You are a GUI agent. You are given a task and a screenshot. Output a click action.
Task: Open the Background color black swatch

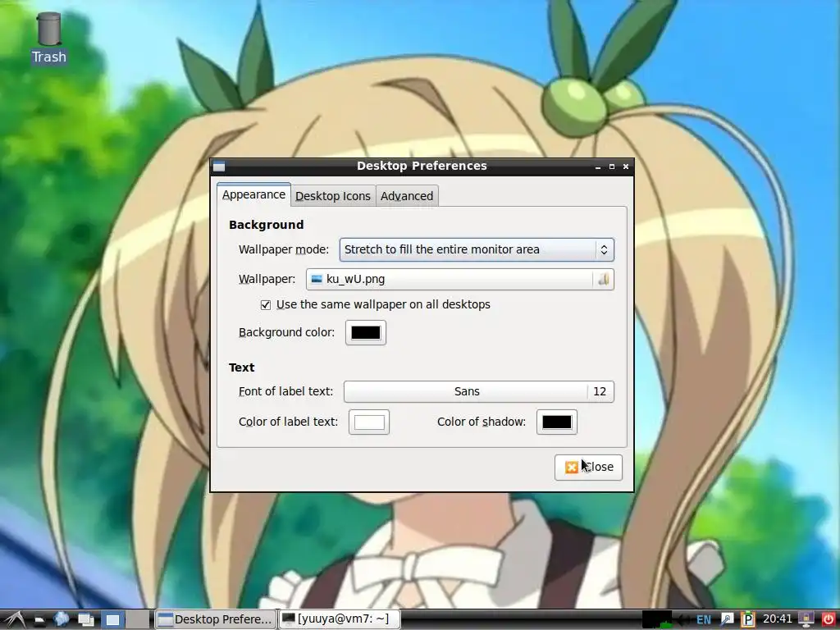[365, 333]
